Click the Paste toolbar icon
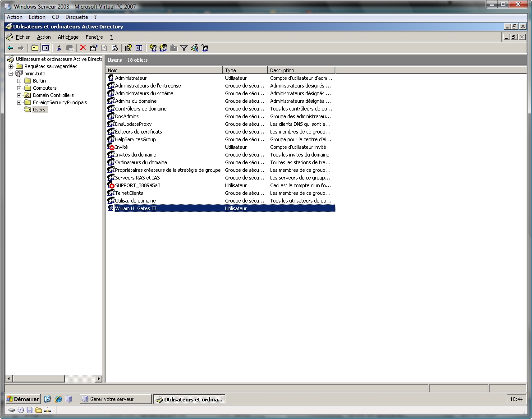The height and width of the screenshot is (419, 532). (x=69, y=48)
